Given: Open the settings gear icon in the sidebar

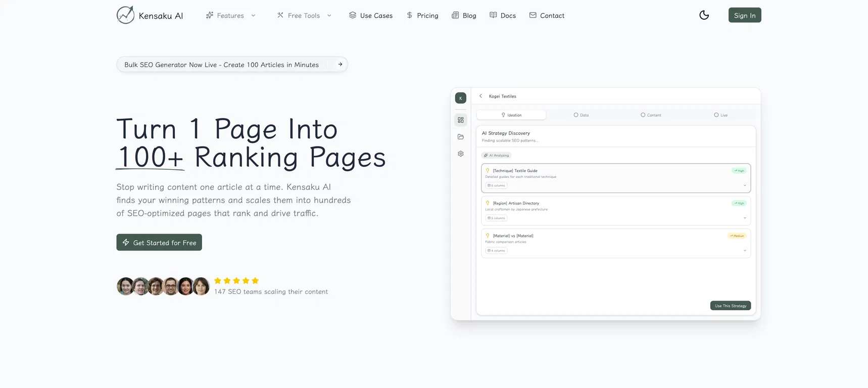Looking at the screenshot, I should coord(461,154).
